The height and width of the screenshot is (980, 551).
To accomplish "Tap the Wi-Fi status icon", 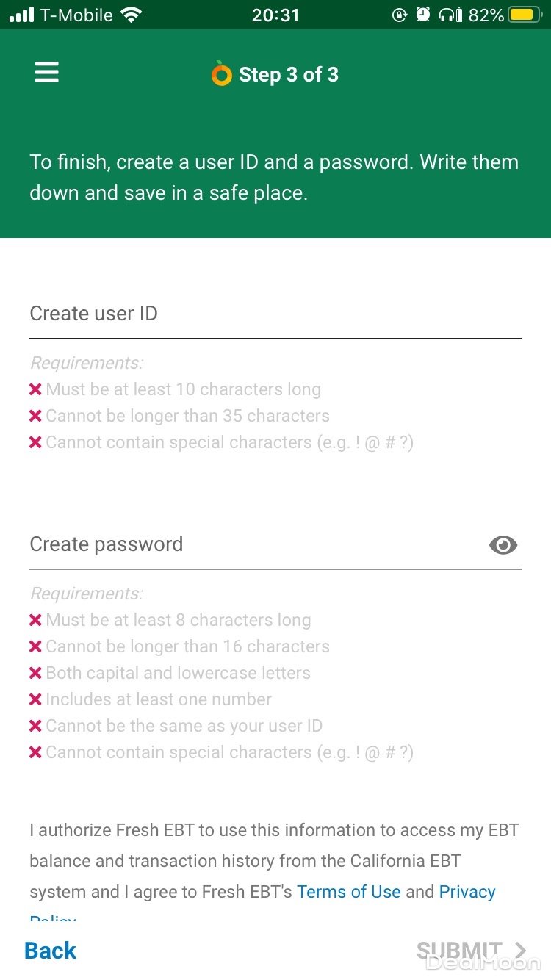I will coord(132,15).
